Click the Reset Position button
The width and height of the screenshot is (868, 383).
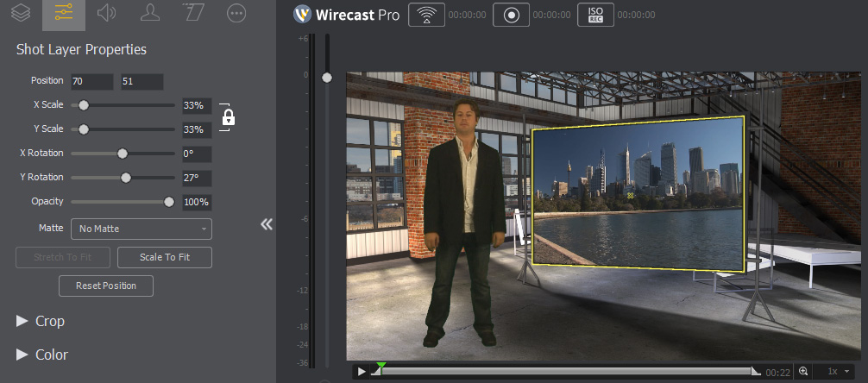(106, 286)
